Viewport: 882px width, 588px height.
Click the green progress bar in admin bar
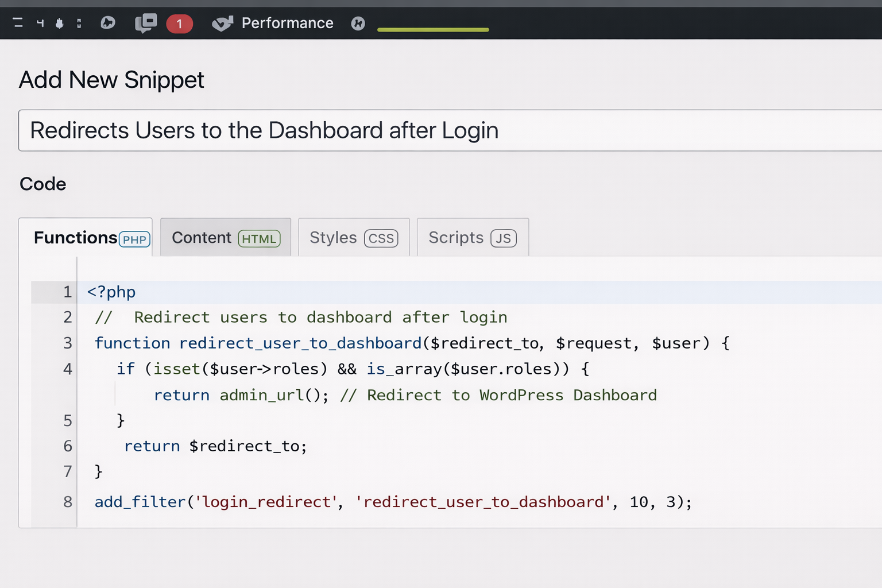433,29
